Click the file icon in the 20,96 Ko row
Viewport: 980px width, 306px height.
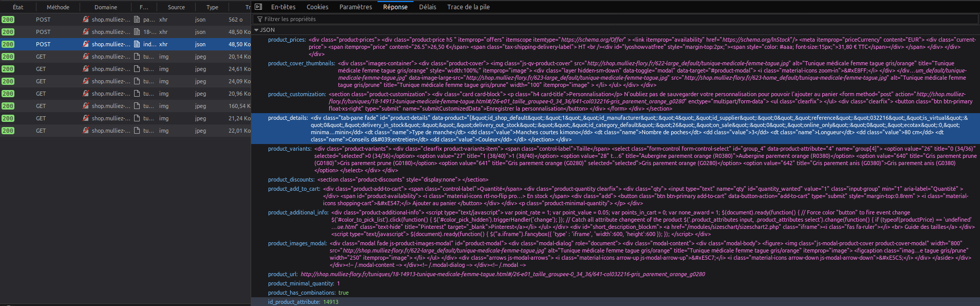tap(137, 94)
